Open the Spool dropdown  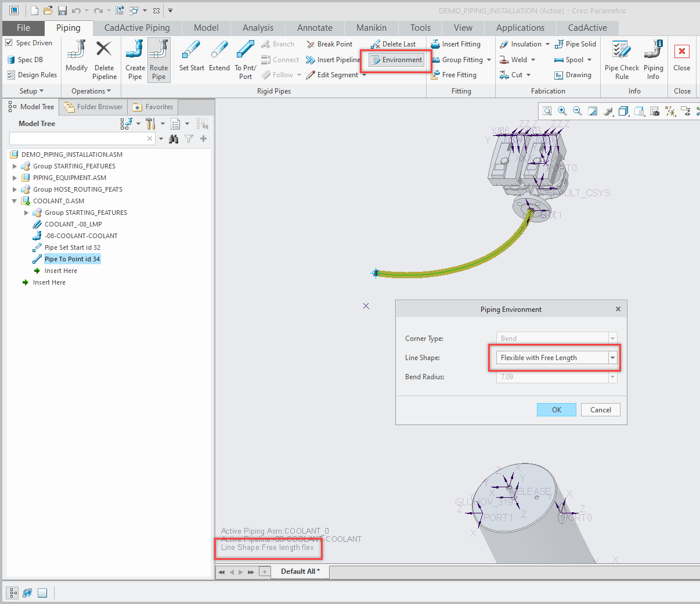(x=589, y=60)
